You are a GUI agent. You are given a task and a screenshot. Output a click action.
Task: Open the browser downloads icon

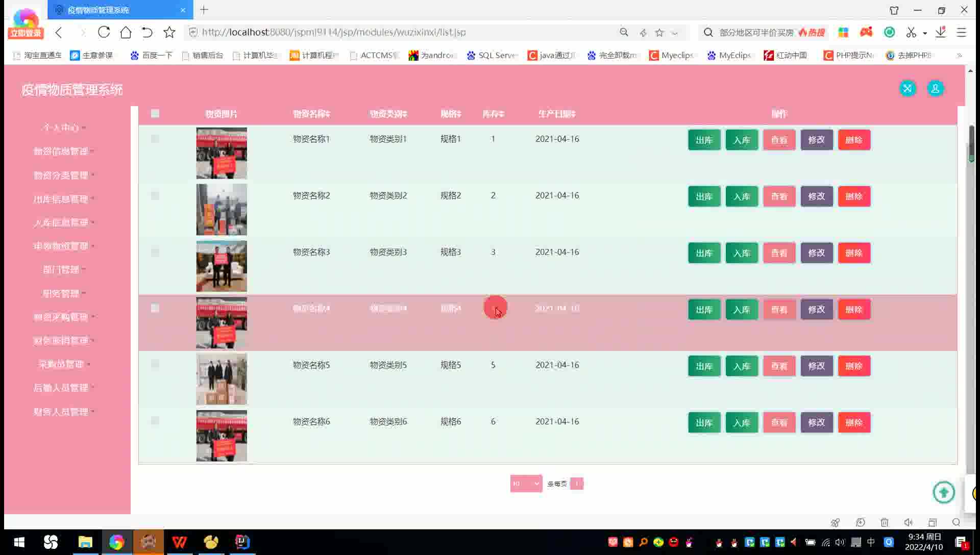(x=940, y=32)
